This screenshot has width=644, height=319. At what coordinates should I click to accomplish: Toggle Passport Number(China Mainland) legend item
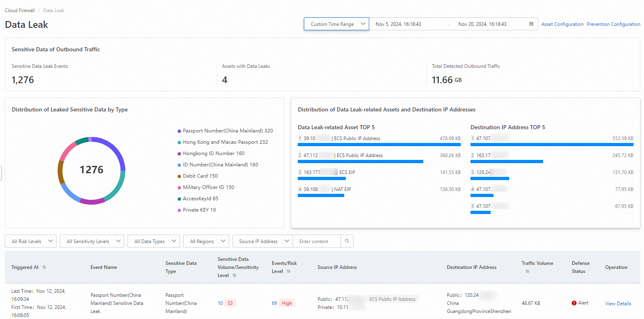[x=225, y=131]
